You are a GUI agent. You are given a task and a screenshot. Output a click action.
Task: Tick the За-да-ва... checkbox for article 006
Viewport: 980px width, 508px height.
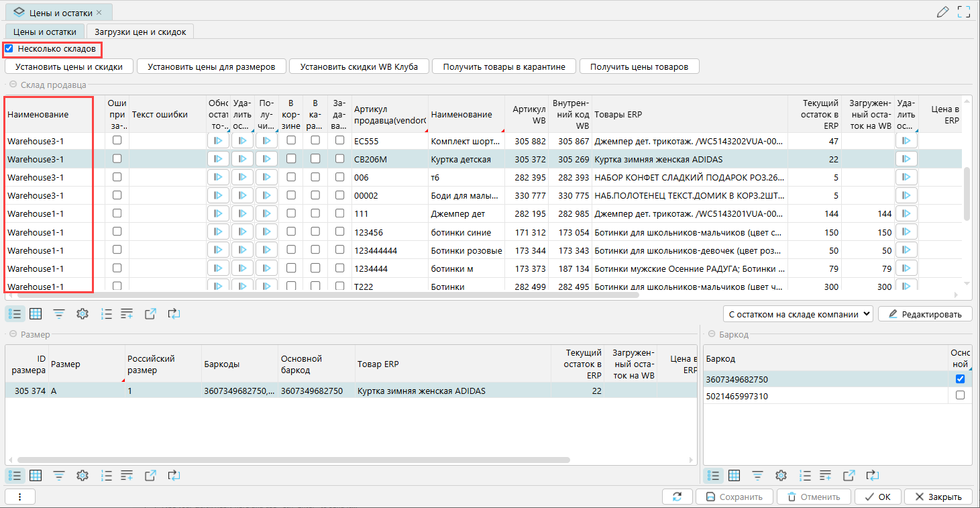click(340, 177)
